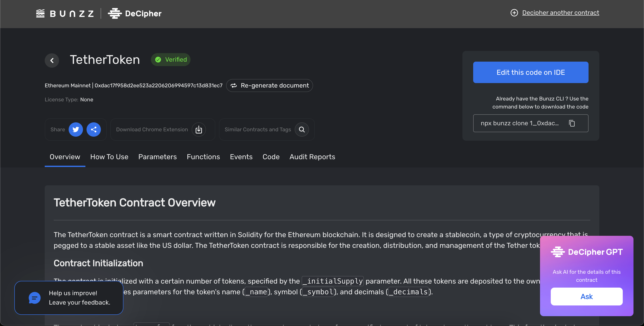Click Re-generate document button
Screen dimensions: 644x326
pos(269,86)
